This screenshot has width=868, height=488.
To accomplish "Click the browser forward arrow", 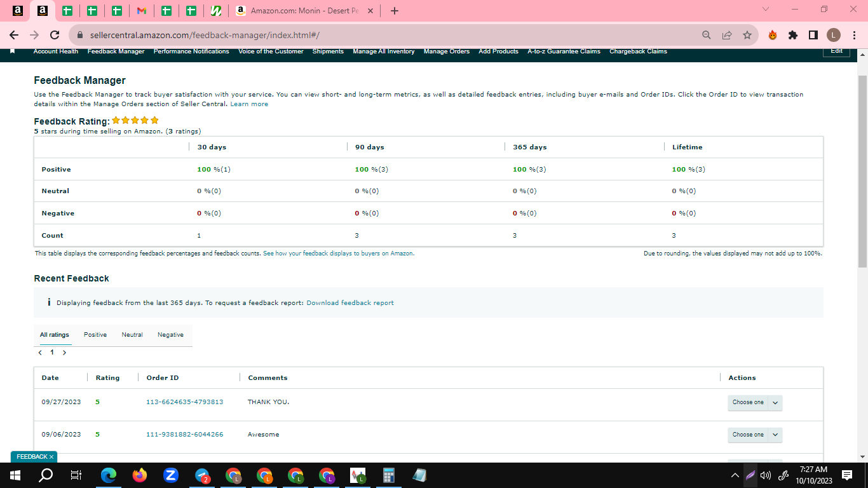I will click(x=34, y=35).
